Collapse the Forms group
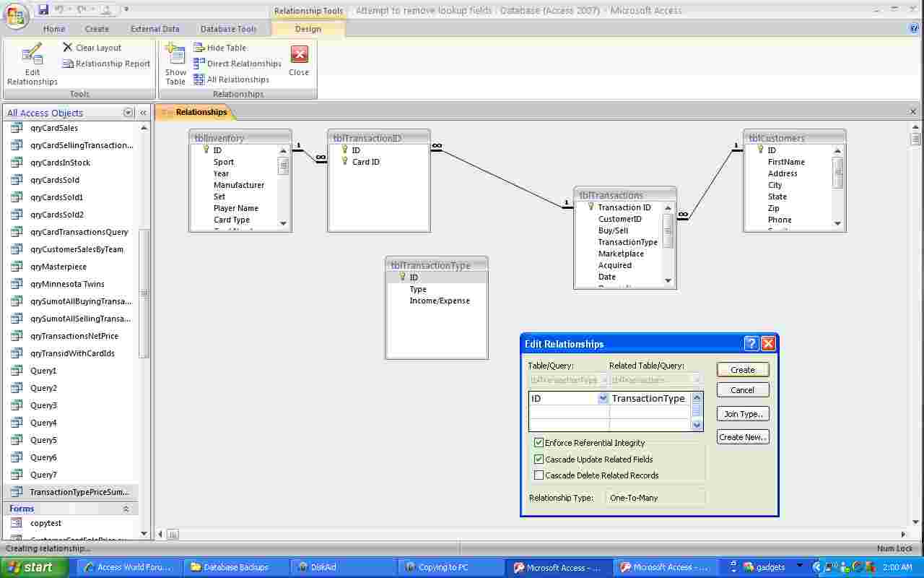 (126, 509)
